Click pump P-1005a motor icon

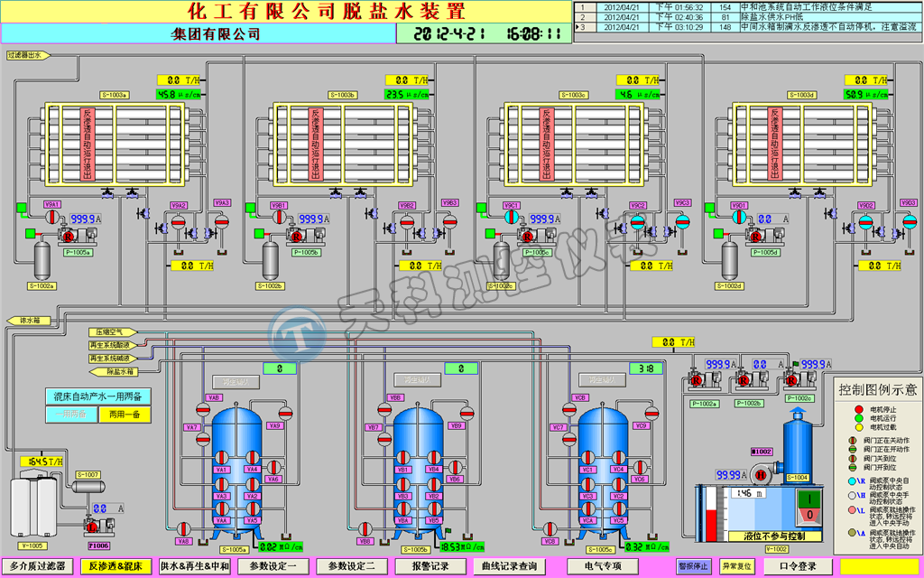[x=67, y=236]
